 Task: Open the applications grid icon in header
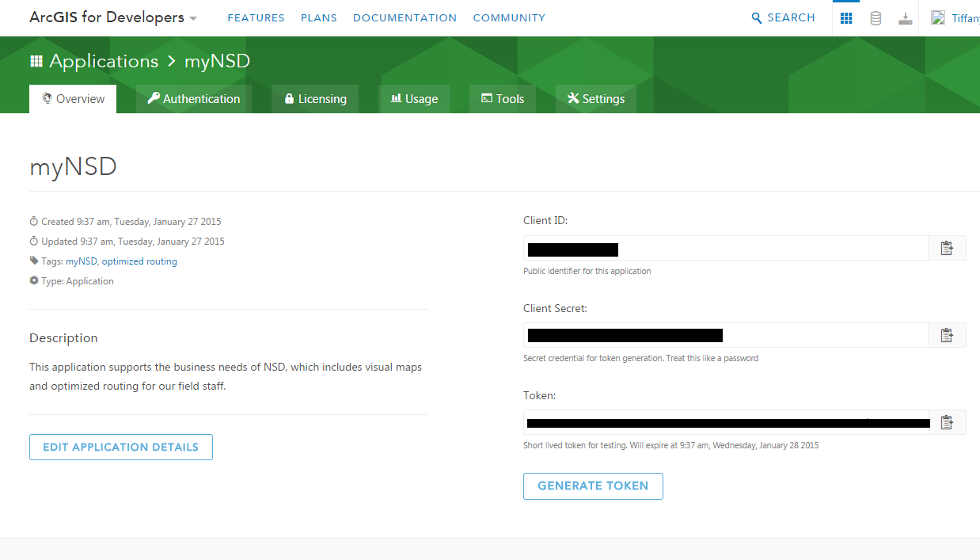pyautogui.click(x=846, y=18)
